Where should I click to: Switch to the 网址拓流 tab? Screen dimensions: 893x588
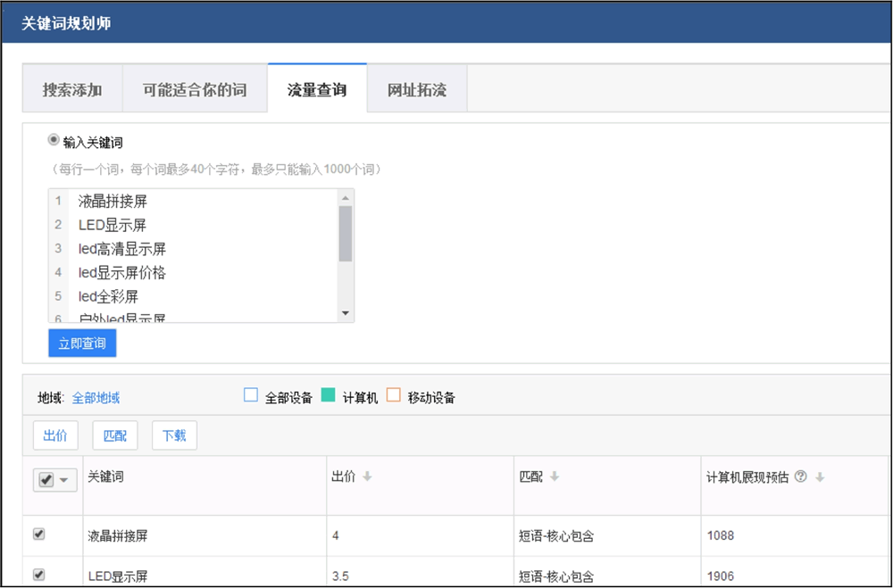(416, 90)
